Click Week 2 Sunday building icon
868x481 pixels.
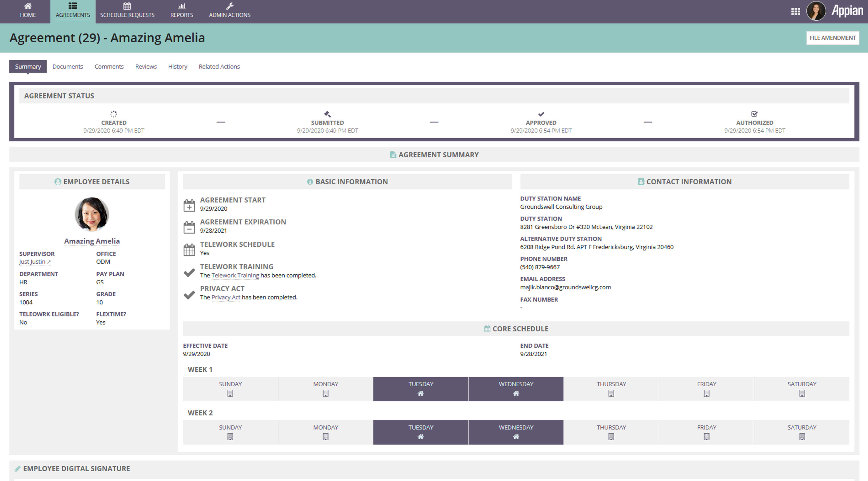click(x=230, y=436)
